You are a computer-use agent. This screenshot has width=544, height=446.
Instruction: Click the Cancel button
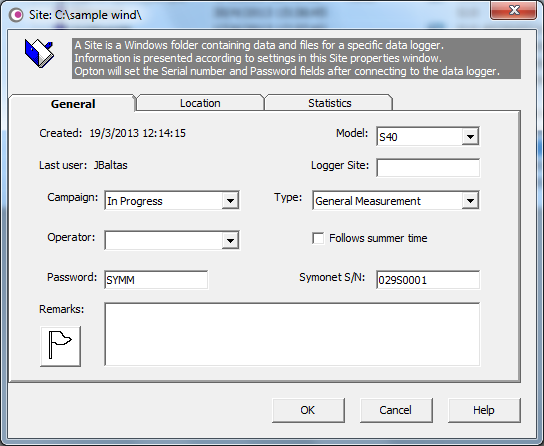click(396, 410)
